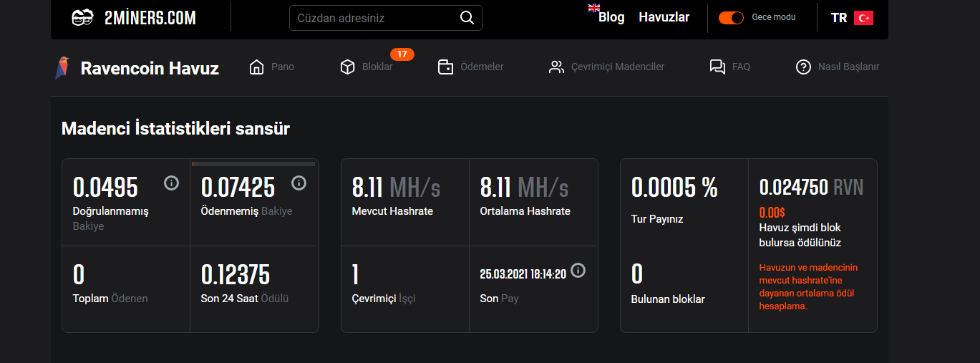Click the Bloklar cube icon
Viewport: 980px width, 363px height.
pyautogui.click(x=347, y=67)
